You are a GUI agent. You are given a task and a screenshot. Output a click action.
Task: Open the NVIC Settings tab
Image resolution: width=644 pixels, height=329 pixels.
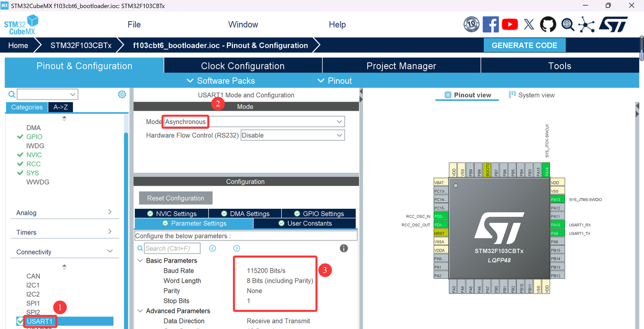point(172,214)
